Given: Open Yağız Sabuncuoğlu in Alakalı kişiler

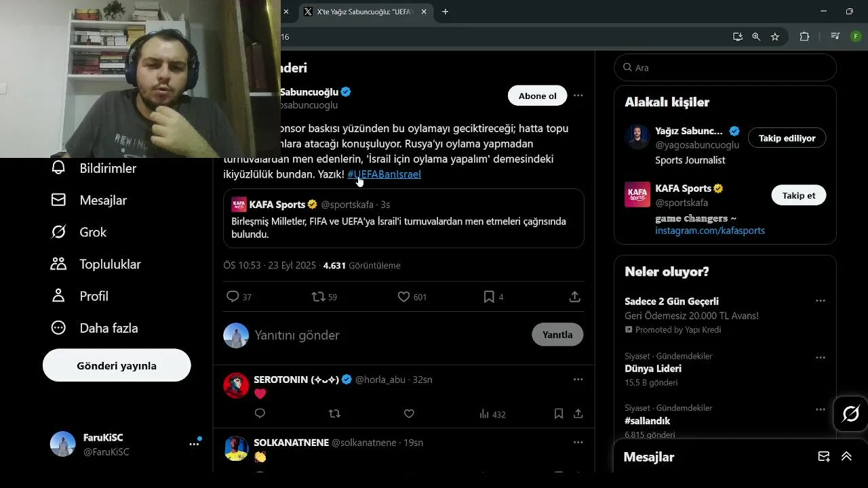Looking at the screenshot, I should coord(689,131).
